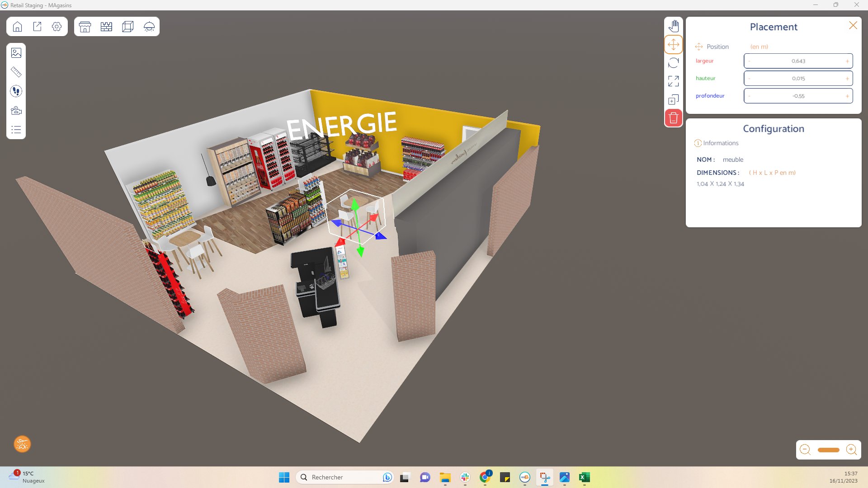Open the lighting settings icon

pos(149,26)
